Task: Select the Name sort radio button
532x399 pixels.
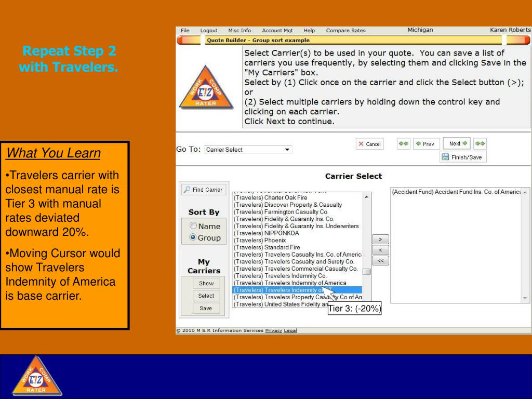Action: [x=193, y=225]
